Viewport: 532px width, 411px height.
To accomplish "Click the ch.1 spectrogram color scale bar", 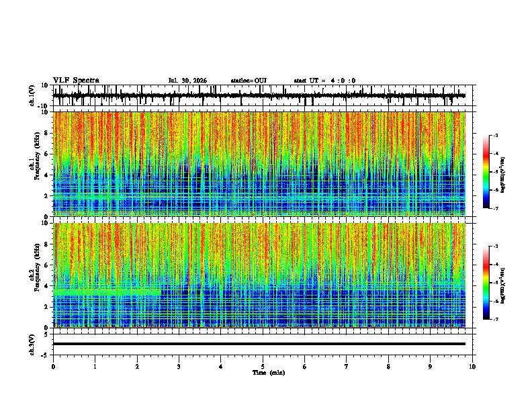I will [x=486, y=172].
